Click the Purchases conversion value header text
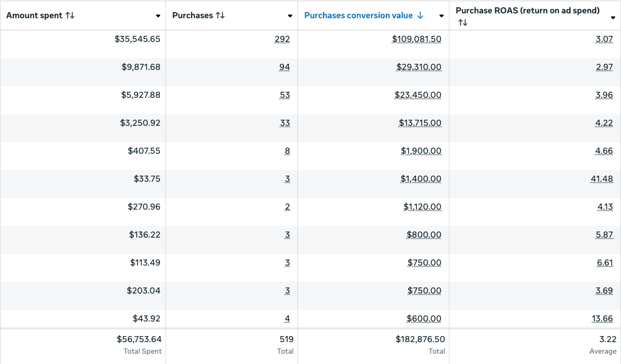Viewport: 621px width, 364px height. pos(358,16)
